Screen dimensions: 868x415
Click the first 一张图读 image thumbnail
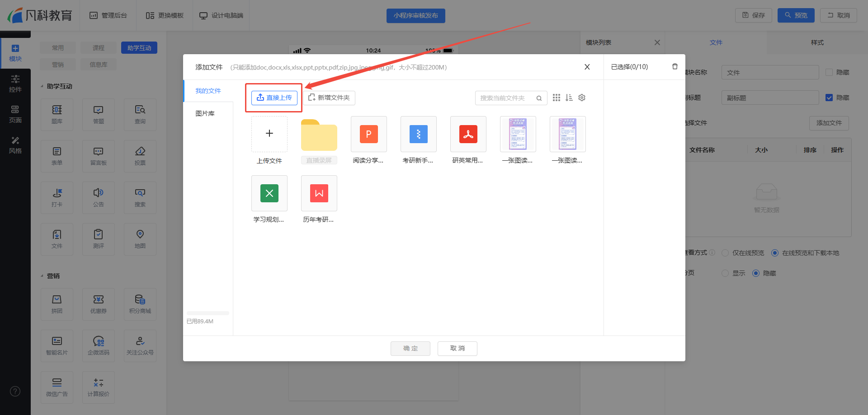pyautogui.click(x=518, y=134)
